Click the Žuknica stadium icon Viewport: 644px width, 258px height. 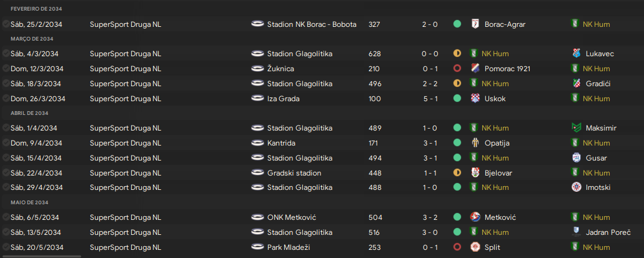pyautogui.click(x=257, y=68)
